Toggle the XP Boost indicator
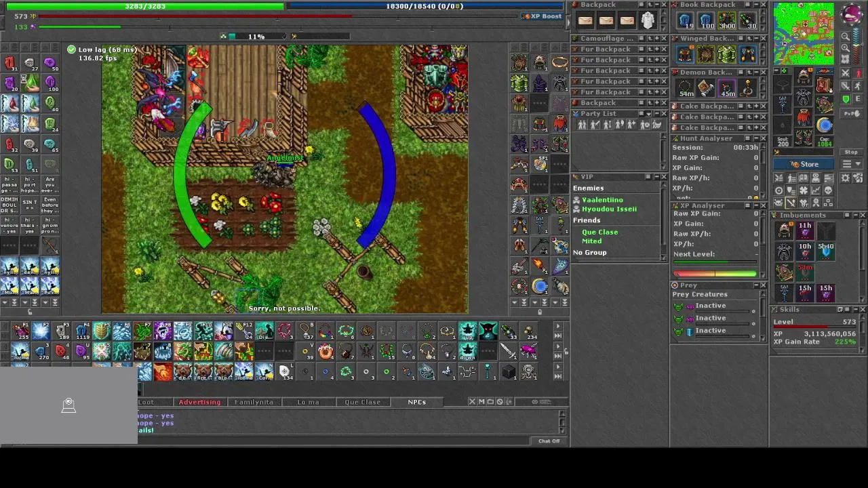The image size is (868, 488). pyautogui.click(x=542, y=16)
